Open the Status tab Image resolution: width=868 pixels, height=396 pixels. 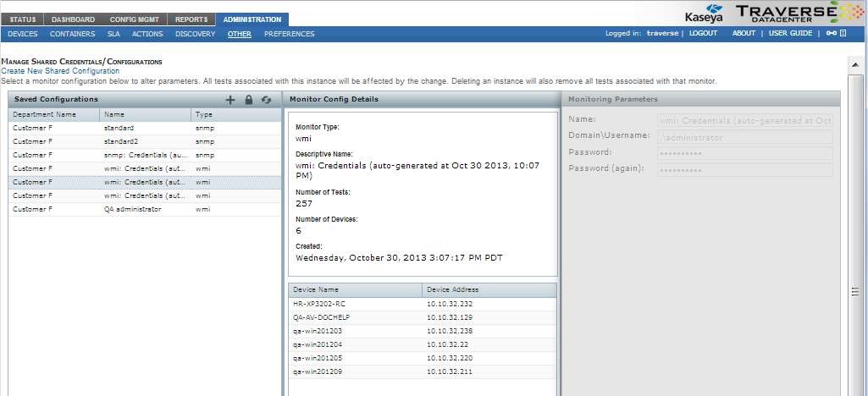[x=24, y=19]
